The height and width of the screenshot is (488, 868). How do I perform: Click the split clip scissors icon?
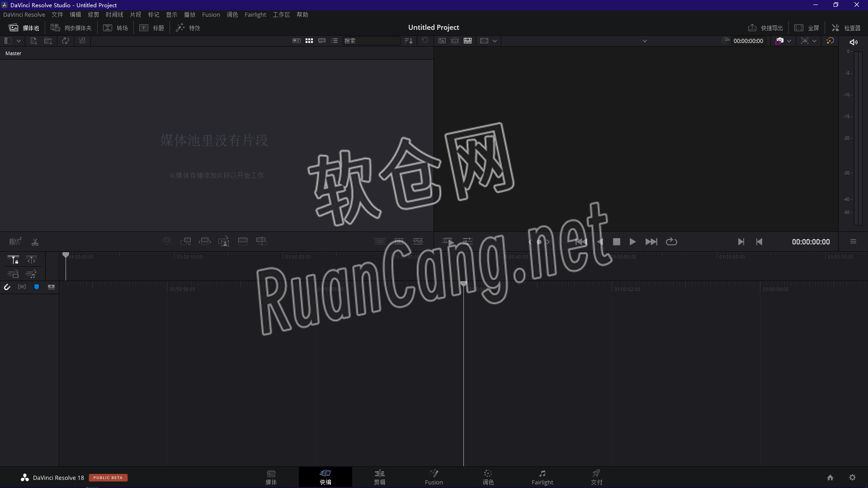point(35,242)
